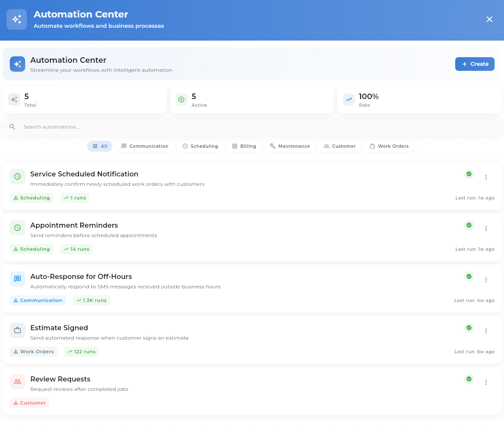The image size is (504, 443).
Task: Click the briefcase icon on Estimate Signed
Action: pyautogui.click(x=17, y=330)
